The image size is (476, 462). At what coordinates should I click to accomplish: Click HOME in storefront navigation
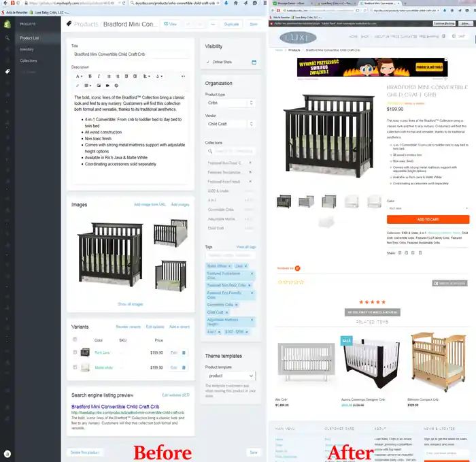[x=353, y=37]
